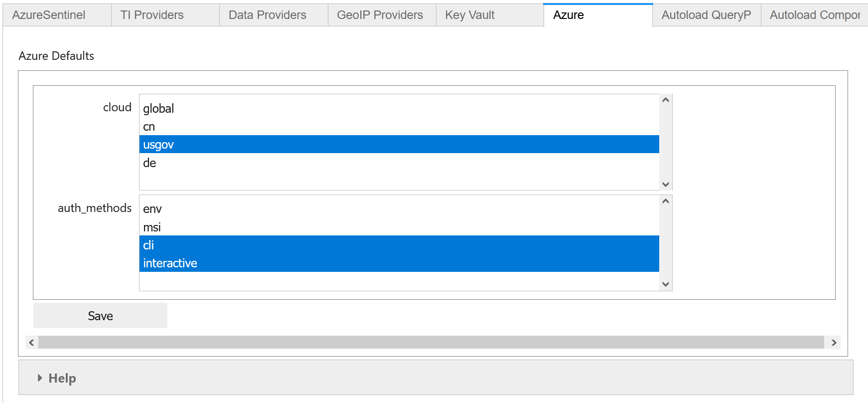Image resolution: width=868 pixels, height=403 pixels.
Task: Open the Autoload QueryP tab
Action: [707, 15]
